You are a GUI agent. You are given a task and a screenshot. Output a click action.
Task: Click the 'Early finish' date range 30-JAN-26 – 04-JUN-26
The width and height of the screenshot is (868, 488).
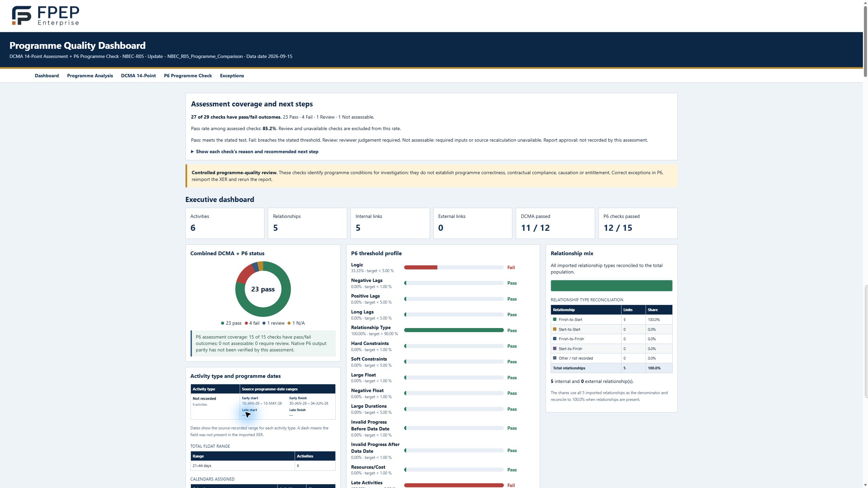tap(309, 403)
